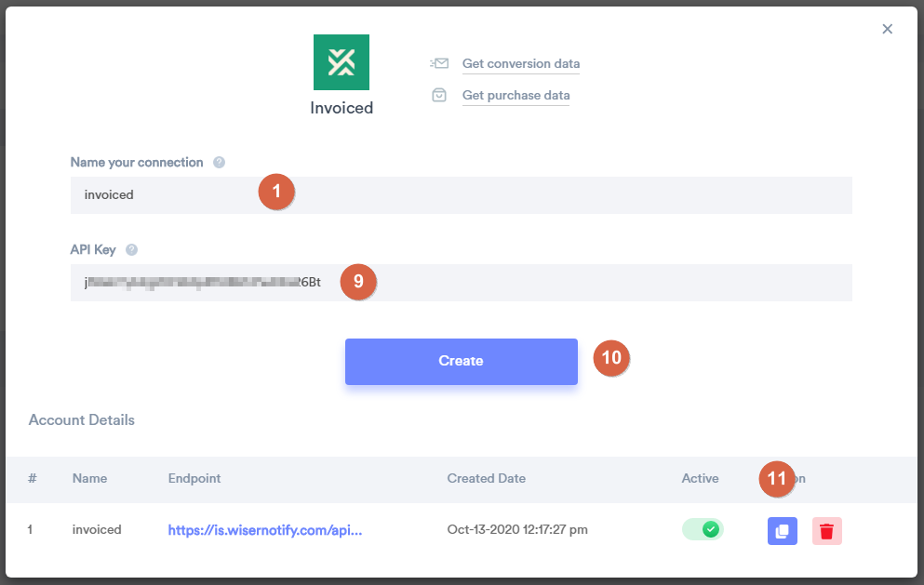Click help icon beside Name your connection
Screen dimensions: 924x585
pos(219,162)
